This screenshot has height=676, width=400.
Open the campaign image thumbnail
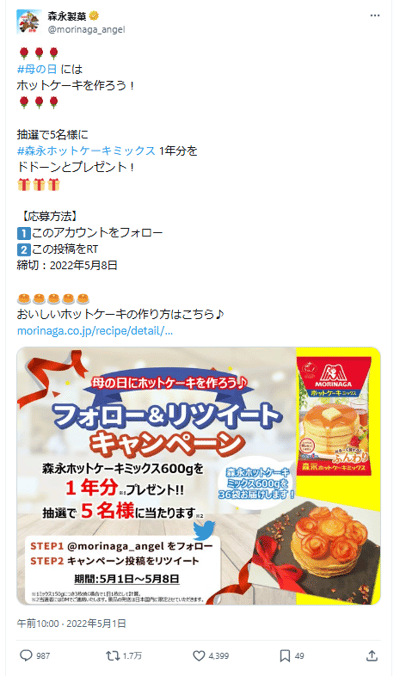(x=199, y=476)
